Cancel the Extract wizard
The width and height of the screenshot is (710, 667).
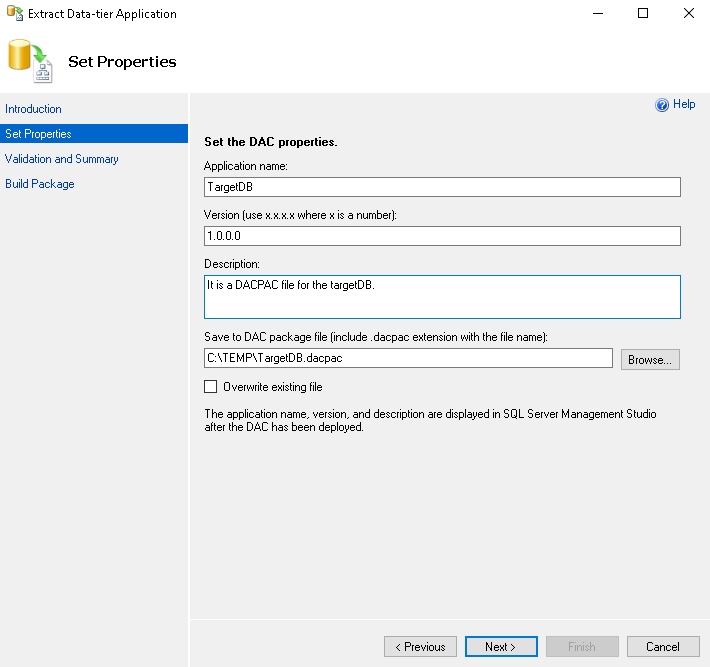pos(663,647)
